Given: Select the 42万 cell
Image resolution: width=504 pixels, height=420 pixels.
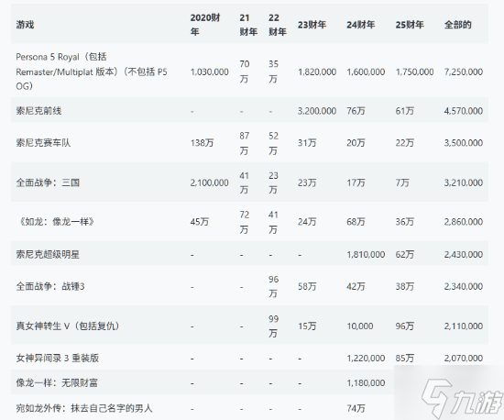Looking at the screenshot, I should click(356, 286).
